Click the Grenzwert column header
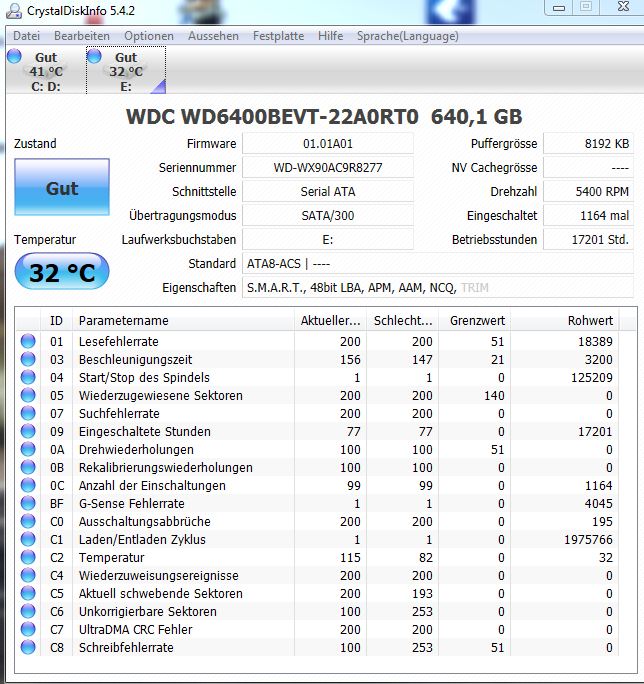 [475, 321]
